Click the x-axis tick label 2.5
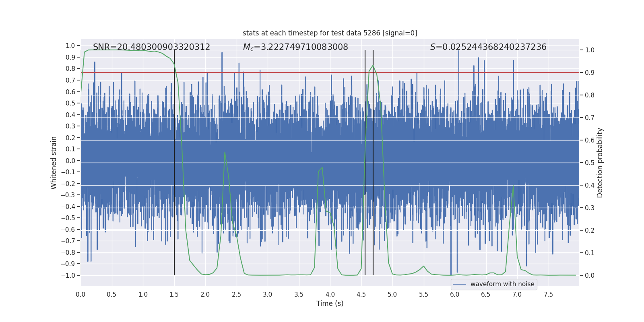Viewport: 644px width, 322px height. (x=236, y=294)
